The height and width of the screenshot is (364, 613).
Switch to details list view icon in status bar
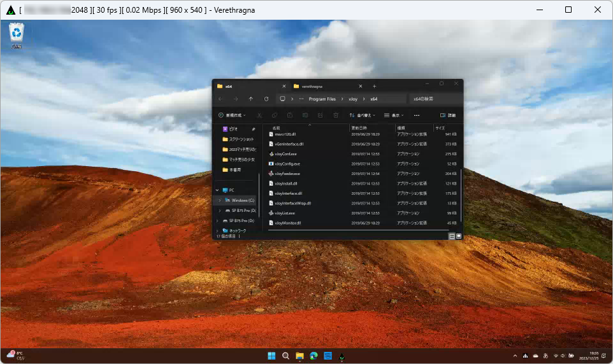452,236
